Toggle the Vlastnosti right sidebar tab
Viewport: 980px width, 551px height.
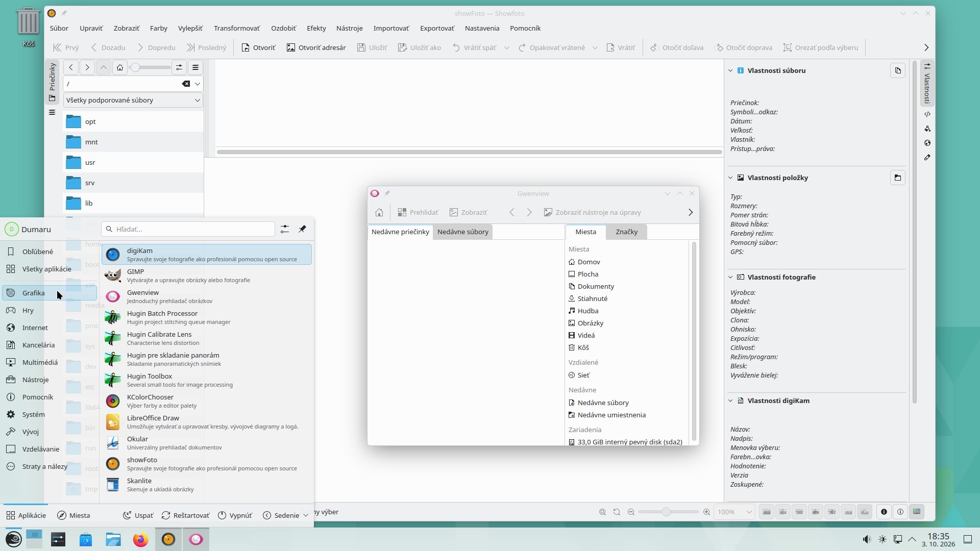(927, 84)
